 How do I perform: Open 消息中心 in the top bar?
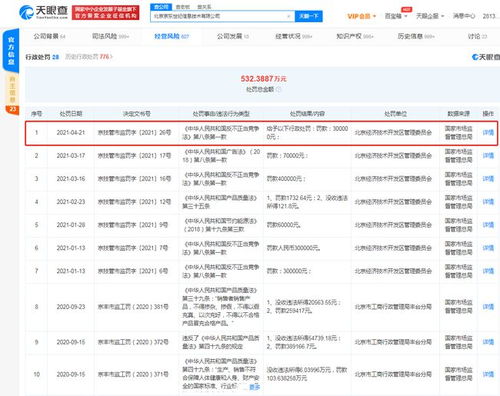(464, 16)
